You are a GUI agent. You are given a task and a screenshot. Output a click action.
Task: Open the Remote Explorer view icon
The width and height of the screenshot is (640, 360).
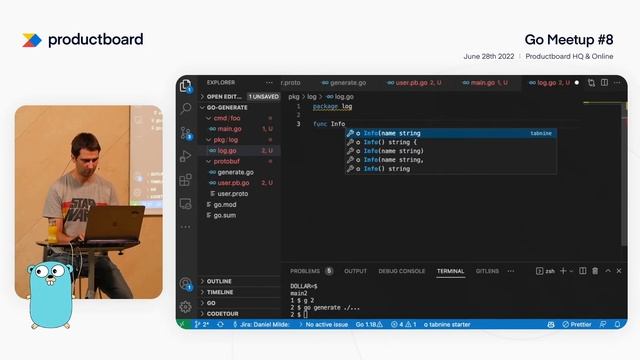186,204
